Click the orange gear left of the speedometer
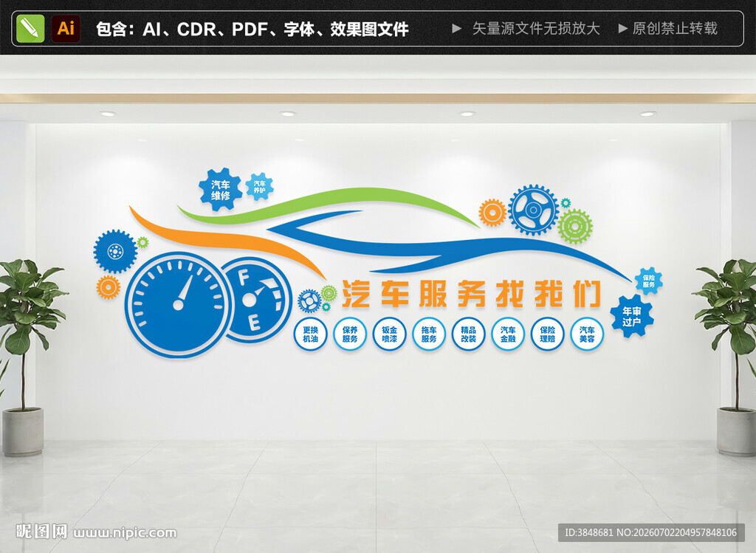756x553 pixels. pos(108,287)
